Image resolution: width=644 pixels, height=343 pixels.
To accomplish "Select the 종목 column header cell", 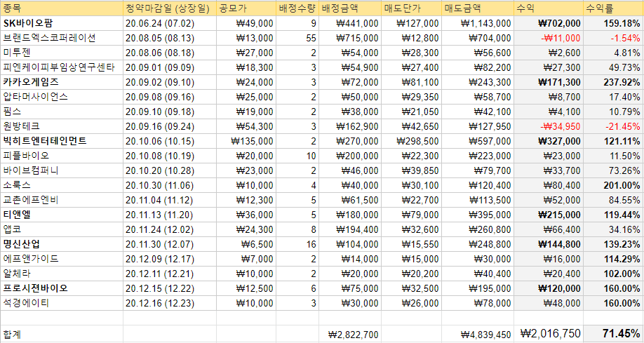I will click(62, 8).
